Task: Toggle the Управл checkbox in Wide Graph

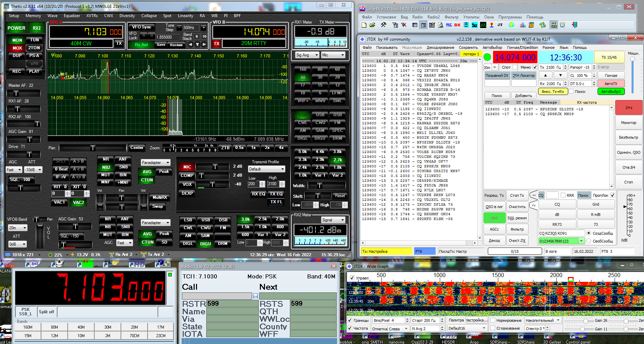Action: click(x=352, y=278)
